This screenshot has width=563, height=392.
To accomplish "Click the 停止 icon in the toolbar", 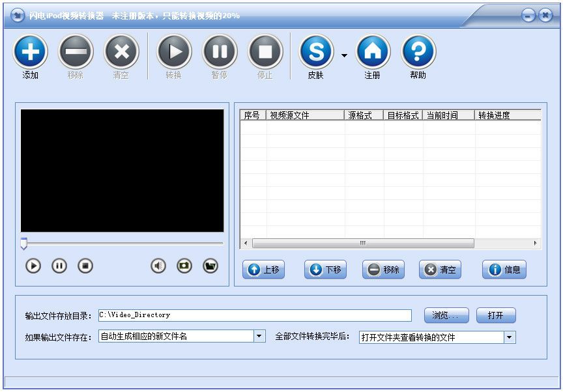I will (x=265, y=52).
